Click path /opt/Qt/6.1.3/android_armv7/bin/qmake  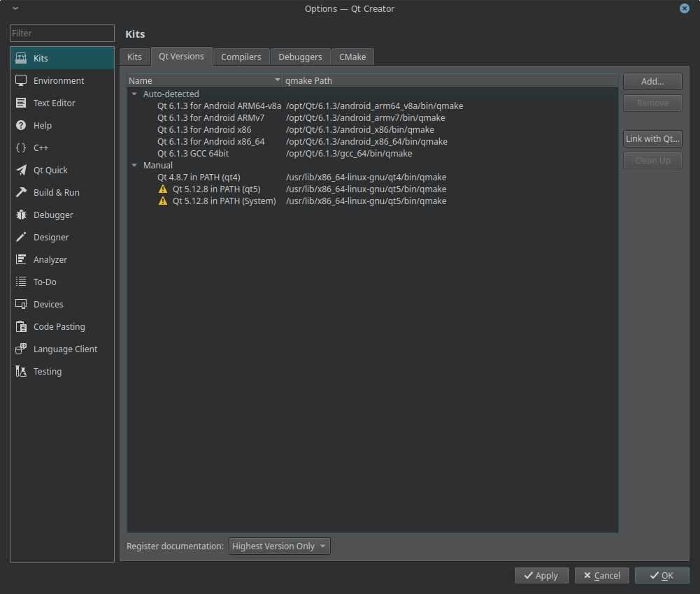365,118
